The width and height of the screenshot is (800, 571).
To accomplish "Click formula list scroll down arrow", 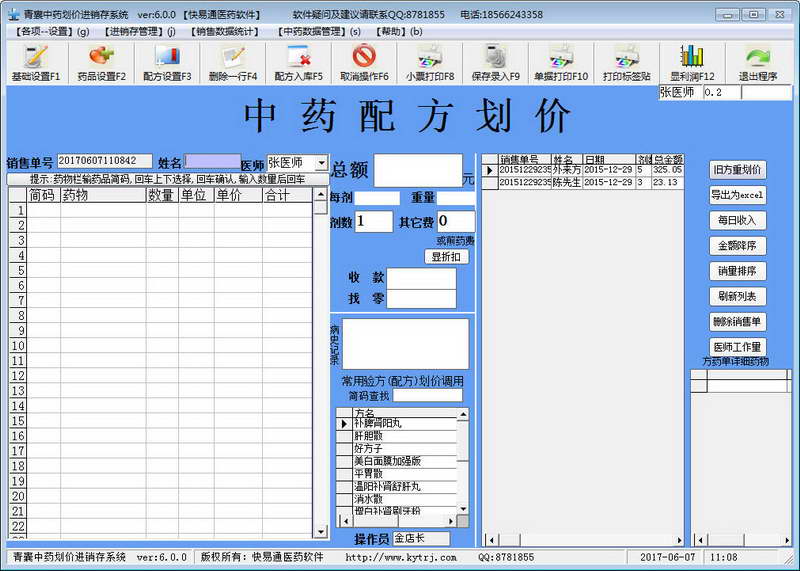I will pyautogui.click(x=463, y=509).
